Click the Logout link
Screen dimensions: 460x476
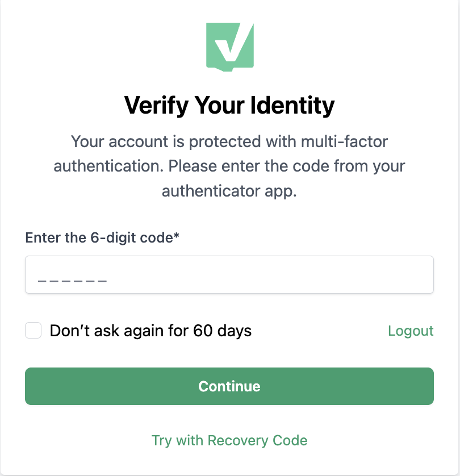[411, 331]
